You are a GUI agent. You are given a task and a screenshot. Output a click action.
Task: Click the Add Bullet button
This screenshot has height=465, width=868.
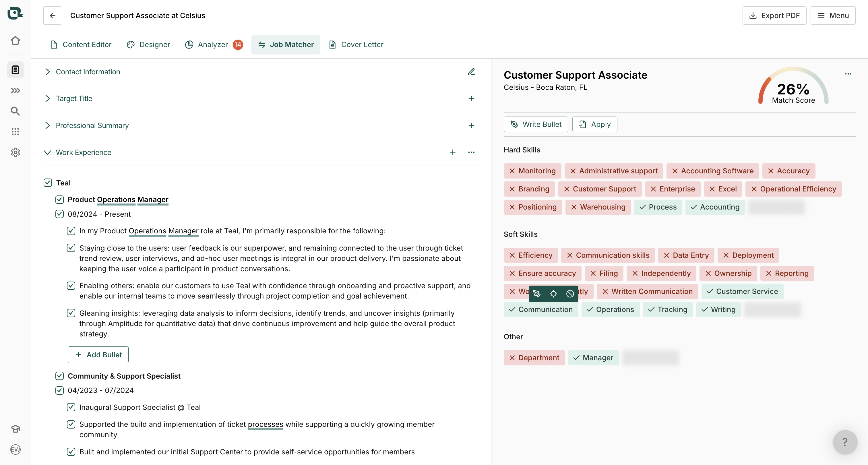tap(98, 354)
